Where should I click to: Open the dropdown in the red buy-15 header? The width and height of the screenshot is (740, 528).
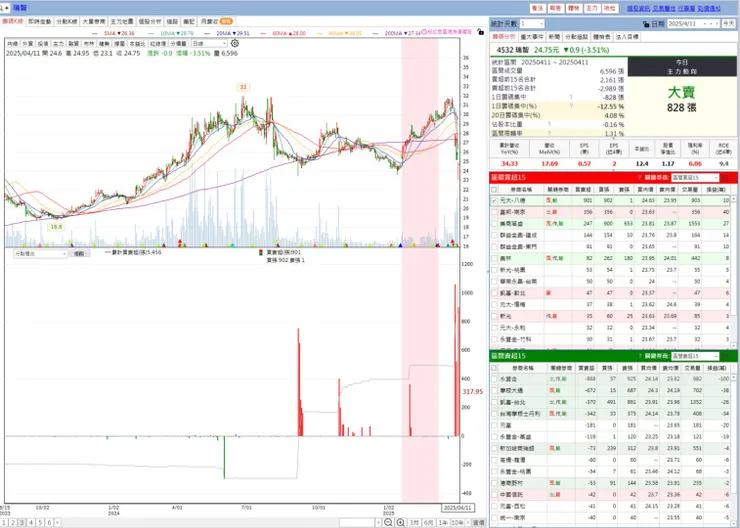[x=695, y=178]
